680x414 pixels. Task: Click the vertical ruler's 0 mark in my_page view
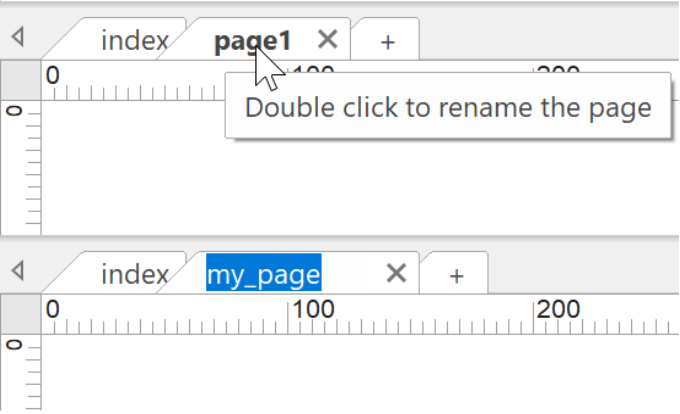pyautogui.click(x=14, y=345)
